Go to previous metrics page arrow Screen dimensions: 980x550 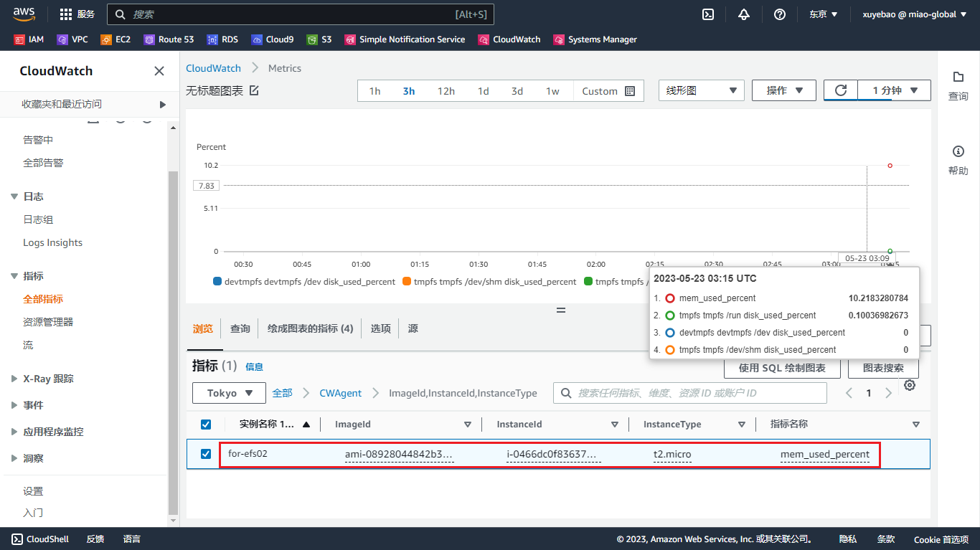tap(849, 393)
